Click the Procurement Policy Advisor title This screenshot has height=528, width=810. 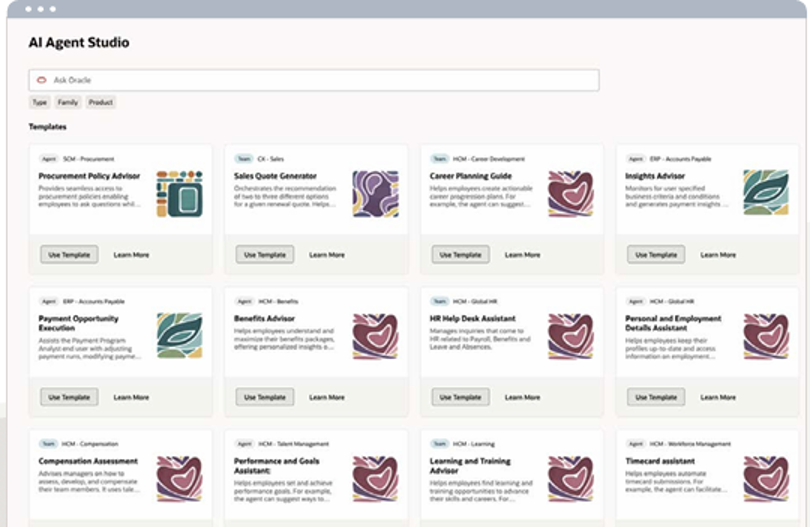89,176
